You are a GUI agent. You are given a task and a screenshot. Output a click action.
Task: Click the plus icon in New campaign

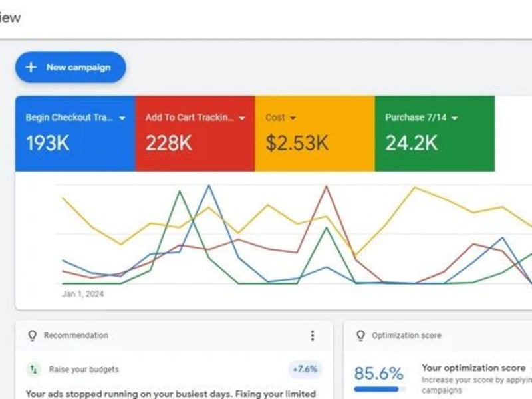click(31, 67)
